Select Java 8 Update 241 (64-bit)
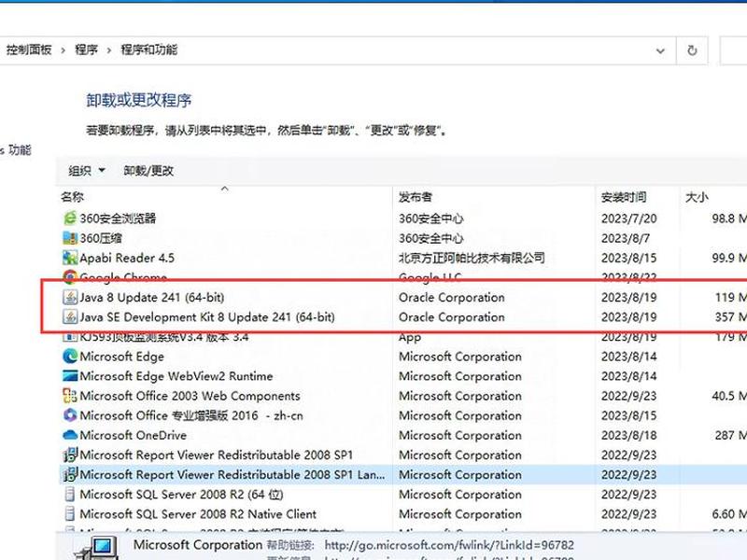 tap(403, 297)
